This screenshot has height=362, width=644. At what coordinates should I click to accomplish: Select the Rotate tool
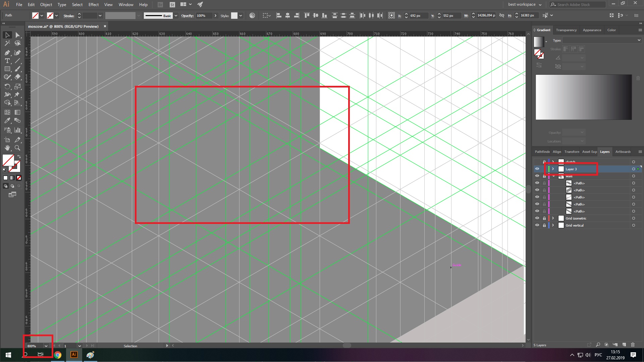click(x=7, y=86)
